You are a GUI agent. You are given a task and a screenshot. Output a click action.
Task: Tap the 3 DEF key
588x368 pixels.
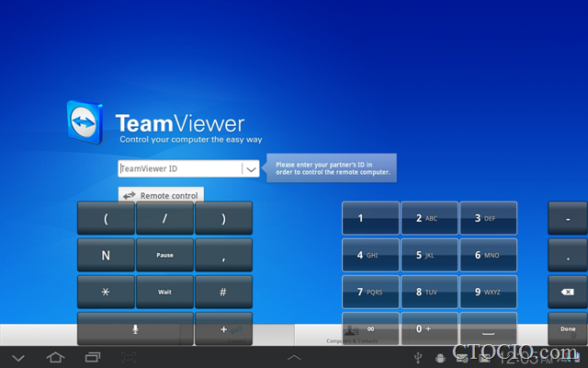[488, 218]
